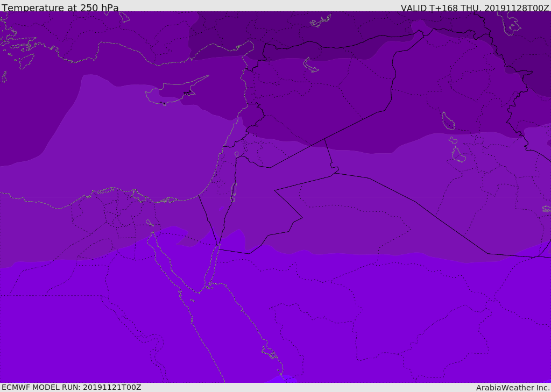This screenshot has width=551, height=392.
Task: Click the Sea of Galilee outline
Action: coord(237,154)
